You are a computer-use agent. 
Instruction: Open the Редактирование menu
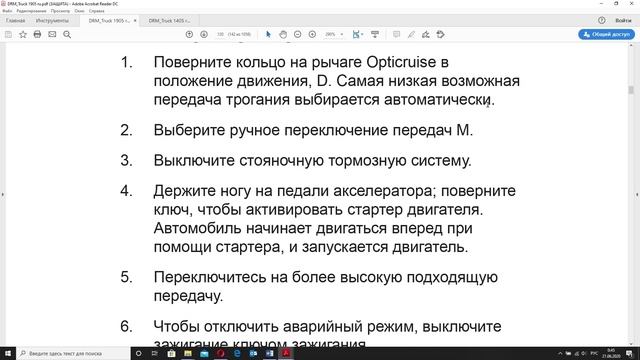point(31,11)
